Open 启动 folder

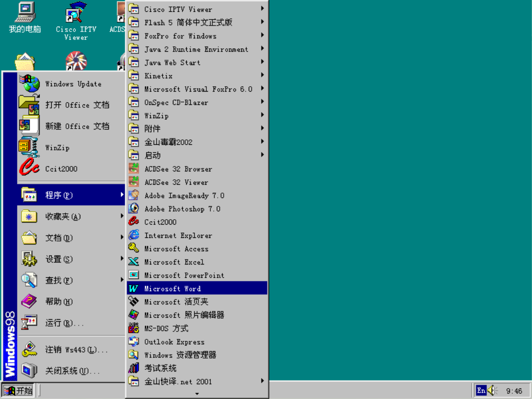(x=197, y=155)
